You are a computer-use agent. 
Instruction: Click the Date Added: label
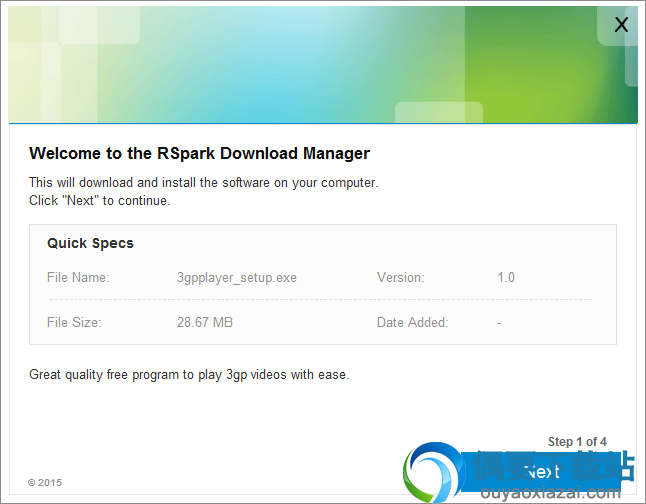click(412, 322)
